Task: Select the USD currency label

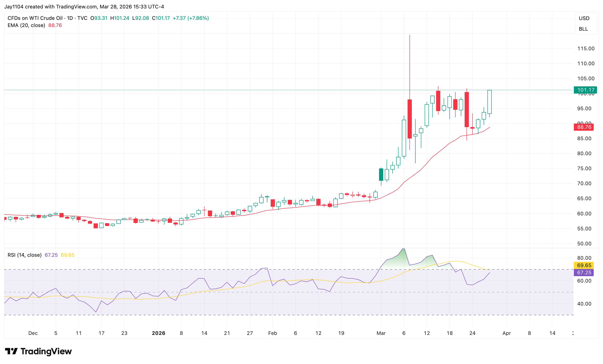Action: (584, 18)
